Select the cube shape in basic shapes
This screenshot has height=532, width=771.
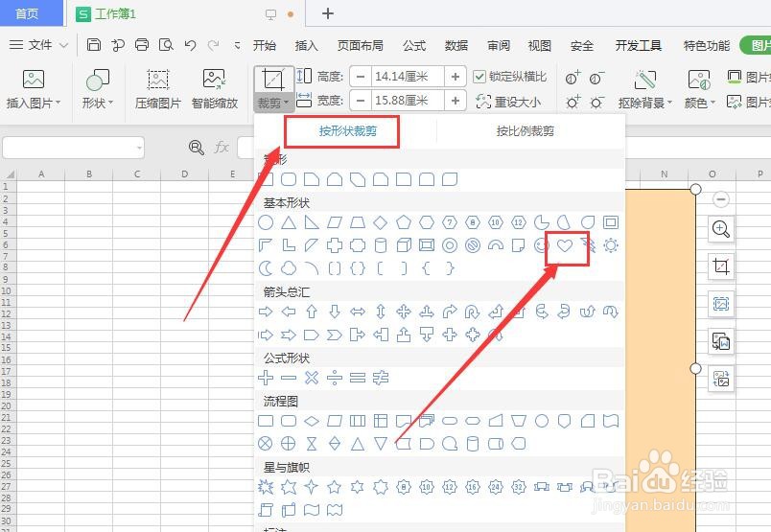[404, 245]
